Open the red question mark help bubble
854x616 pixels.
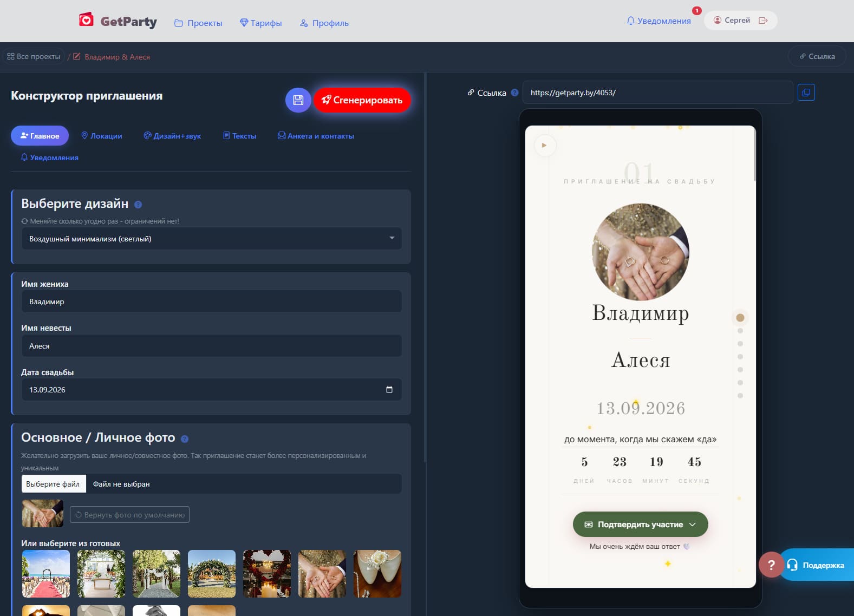[771, 565]
